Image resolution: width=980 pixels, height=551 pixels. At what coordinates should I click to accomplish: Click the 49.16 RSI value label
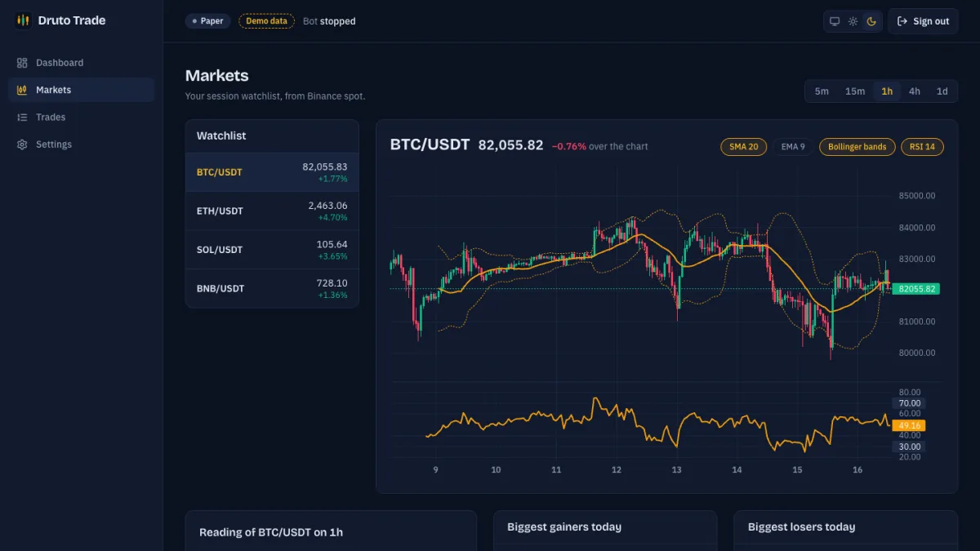909,425
